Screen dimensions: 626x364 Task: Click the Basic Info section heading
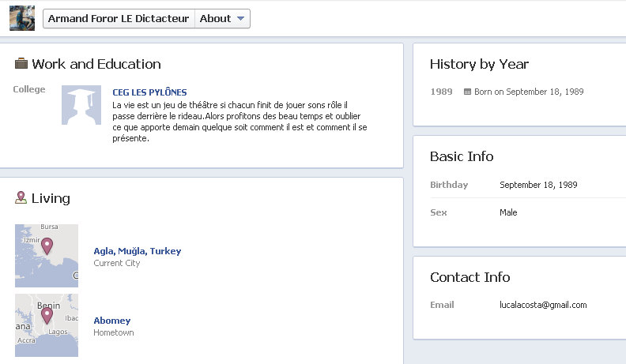(462, 156)
